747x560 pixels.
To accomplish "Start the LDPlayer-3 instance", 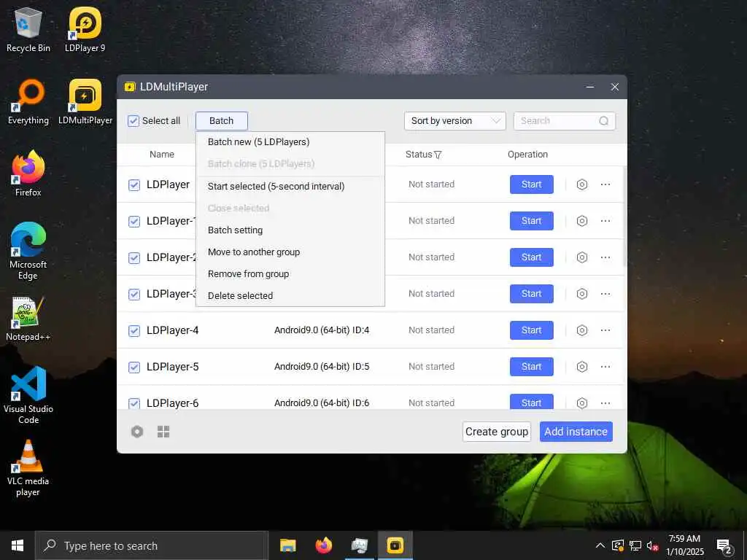I will click(532, 294).
